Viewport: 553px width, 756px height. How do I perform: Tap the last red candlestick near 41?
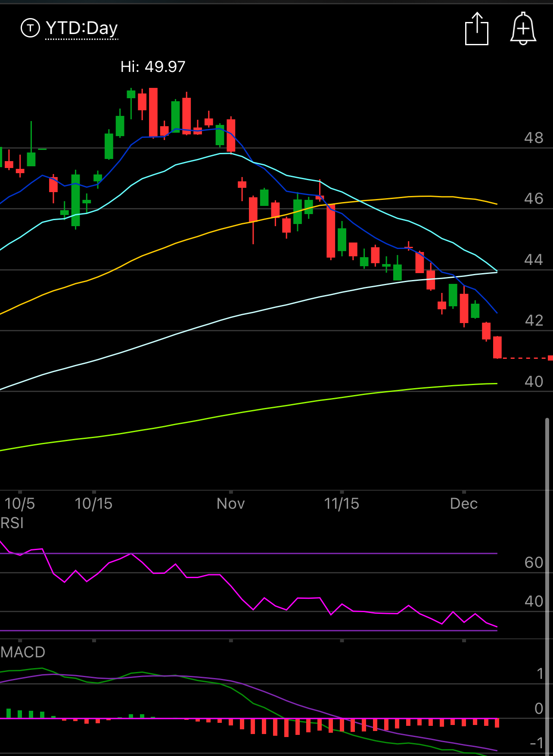[497, 347]
